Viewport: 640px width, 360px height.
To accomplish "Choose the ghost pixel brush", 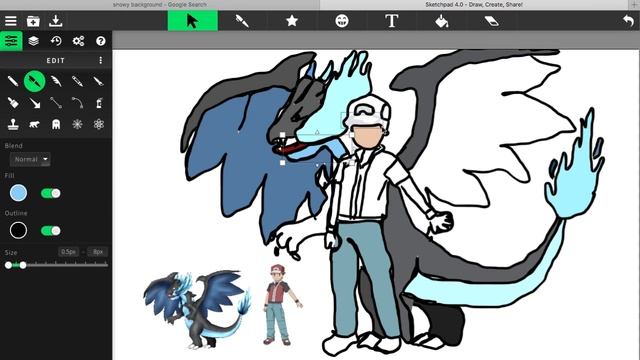I will click(56, 124).
